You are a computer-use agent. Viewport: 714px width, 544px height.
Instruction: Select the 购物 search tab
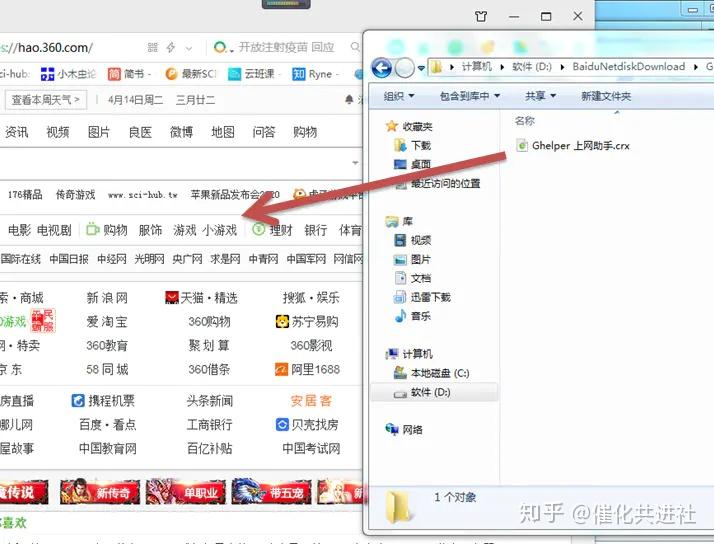[x=305, y=132]
